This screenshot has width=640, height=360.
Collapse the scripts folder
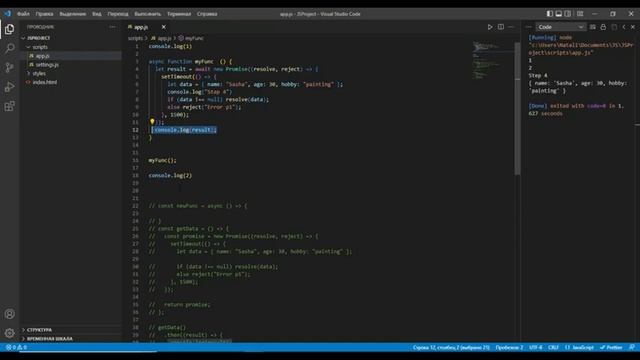pos(40,47)
